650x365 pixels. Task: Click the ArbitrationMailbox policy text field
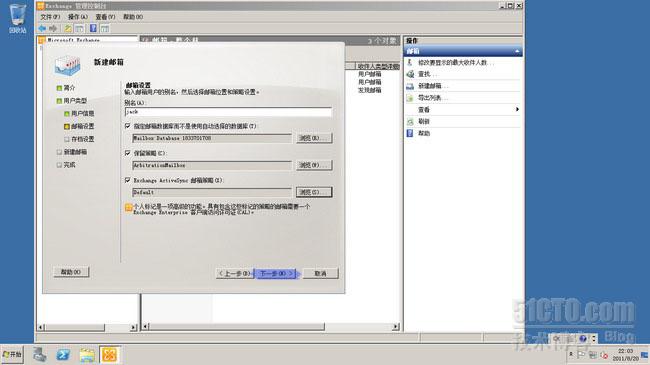tap(212, 165)
